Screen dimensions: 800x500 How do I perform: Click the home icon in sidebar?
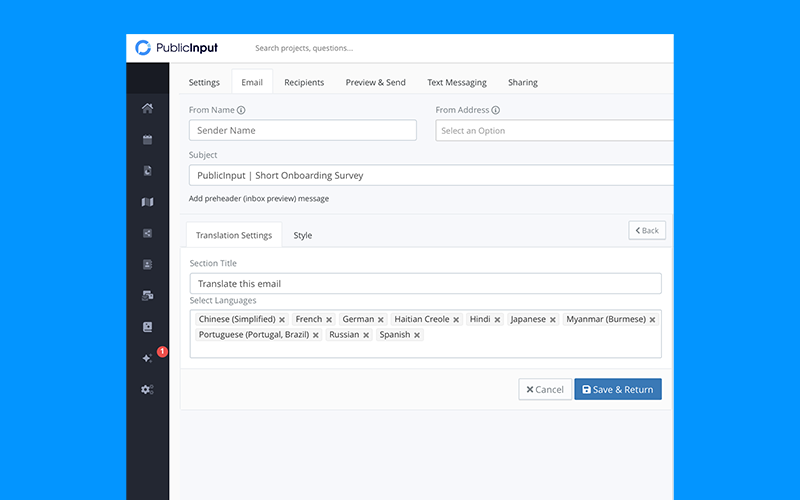click(147, 109)
